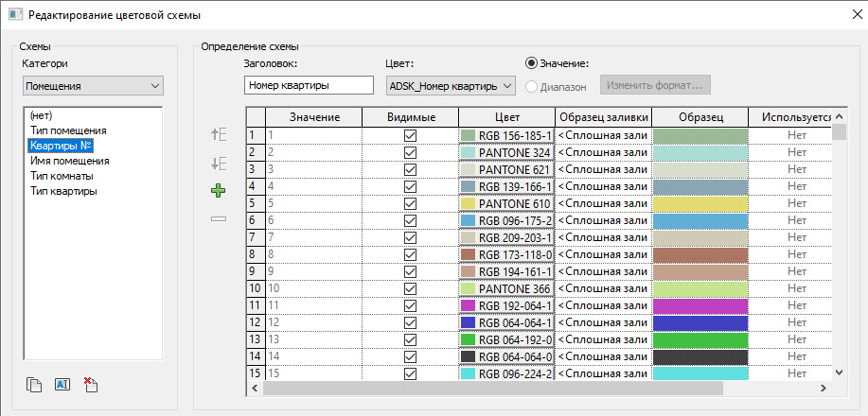868x416 pixels.
Task: Close the color scheme dialog
Action: (x=857, y=15)
